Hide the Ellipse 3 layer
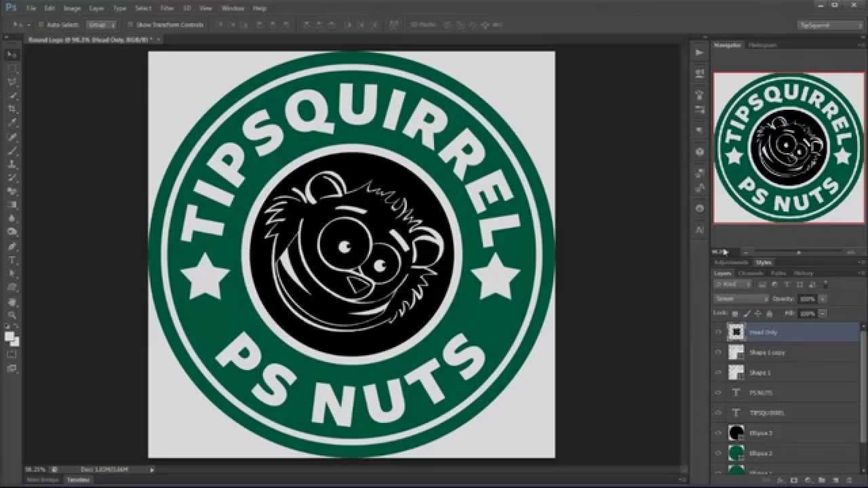The height and width of the screenshot is (488, 868). pyautogui.click(x=719, y=433)
